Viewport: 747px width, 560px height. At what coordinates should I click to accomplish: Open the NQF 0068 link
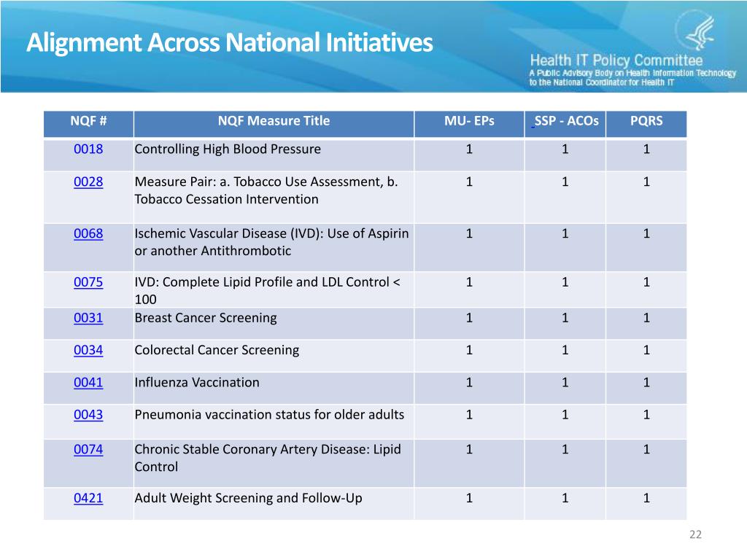click(88, 234)
